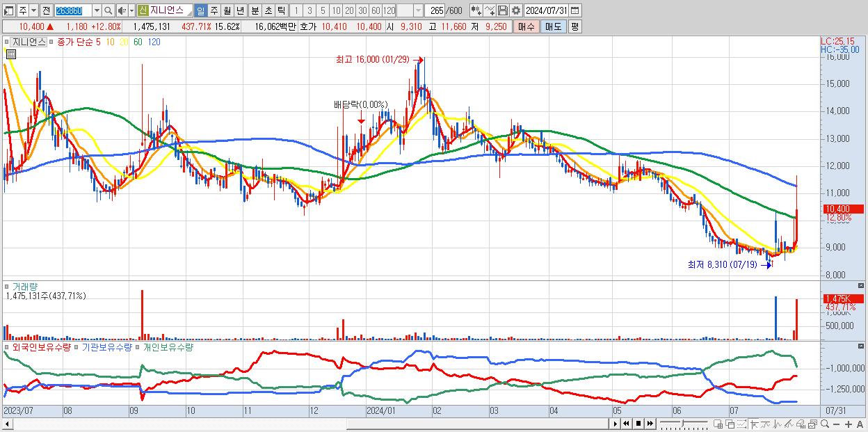Toggle the 기관보유수량 indicator marker

[x=78, y=347]
